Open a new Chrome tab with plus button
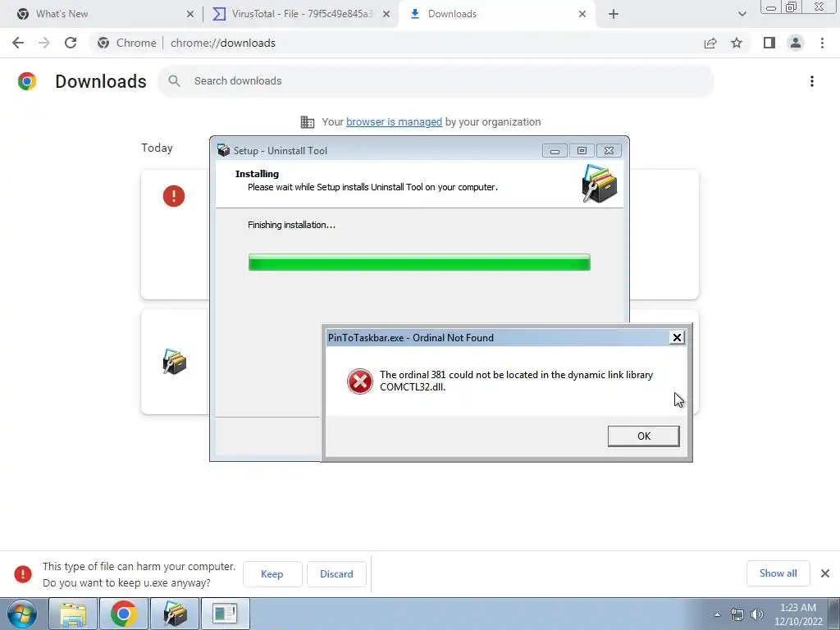840x630 pixels. tap(614, 15)
